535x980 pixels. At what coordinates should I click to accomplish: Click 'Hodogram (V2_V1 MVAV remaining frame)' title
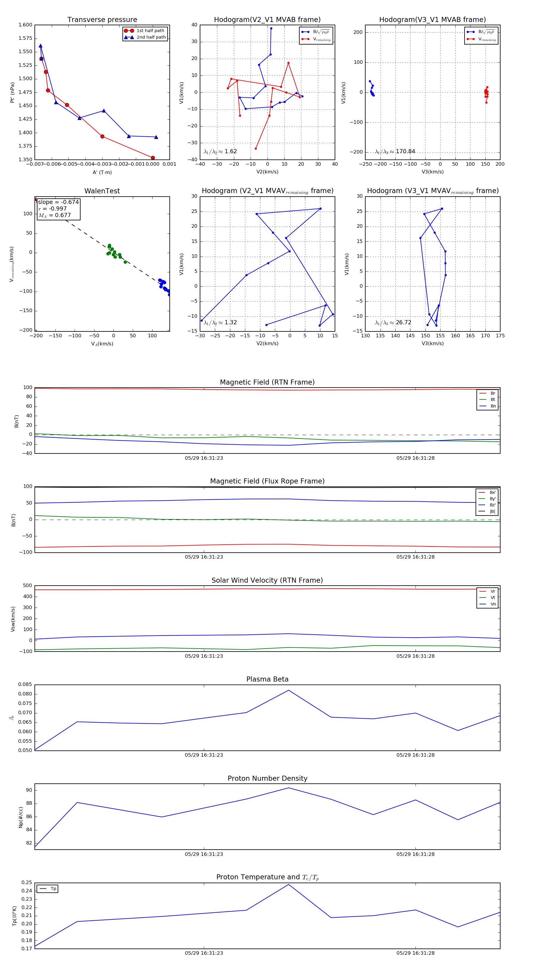(267, 191)
